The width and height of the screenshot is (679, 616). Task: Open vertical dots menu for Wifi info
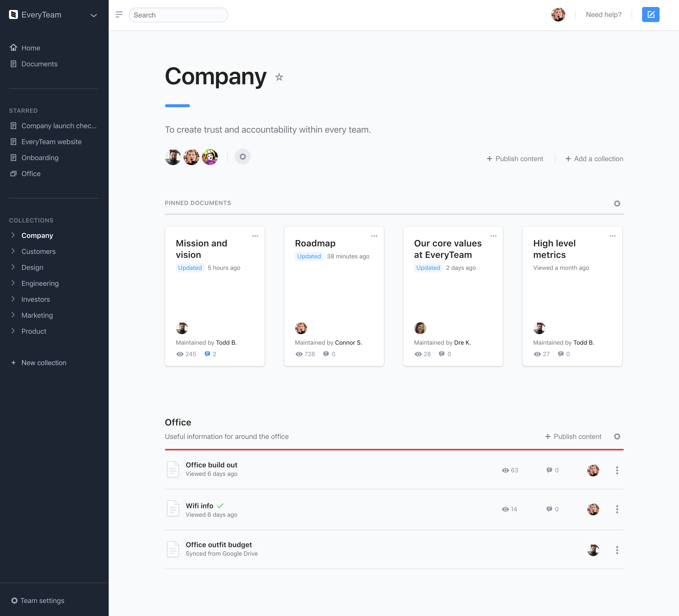(x=617, y=509)
